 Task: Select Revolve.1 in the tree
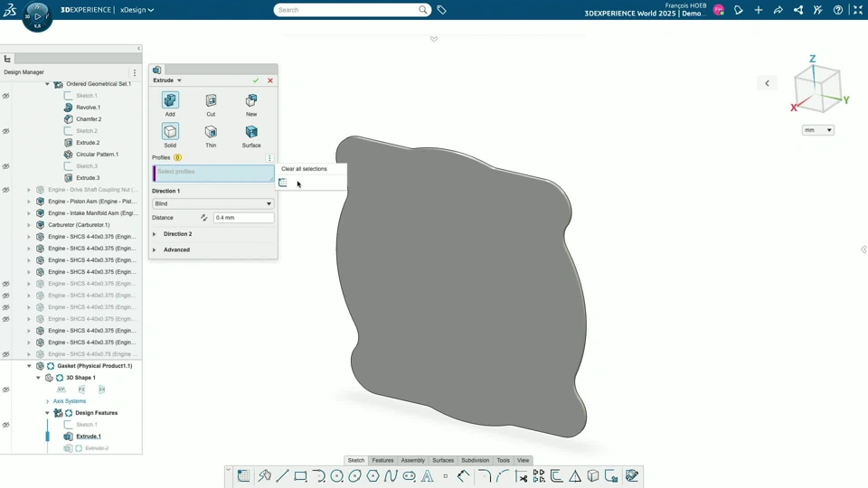coord(88,108)
